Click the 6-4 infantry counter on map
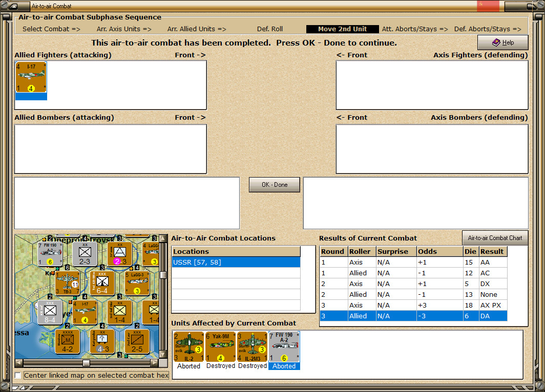The image size is (545, 392). tap(102, 283)
